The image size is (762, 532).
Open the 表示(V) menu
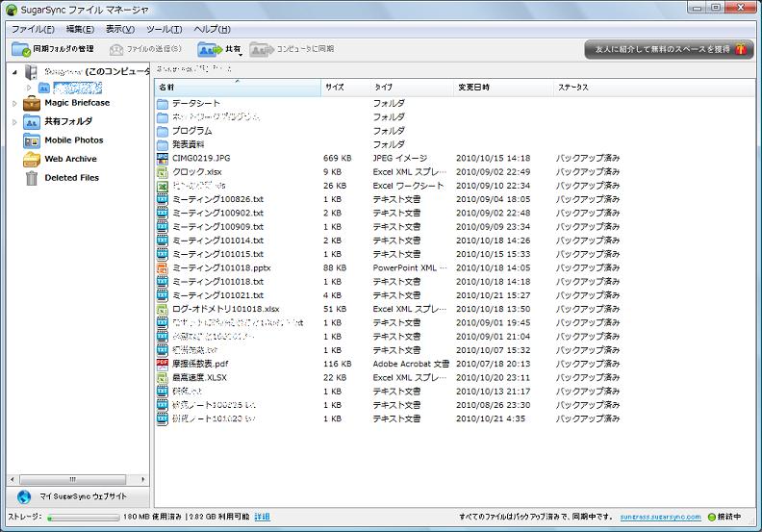point(120,29)
